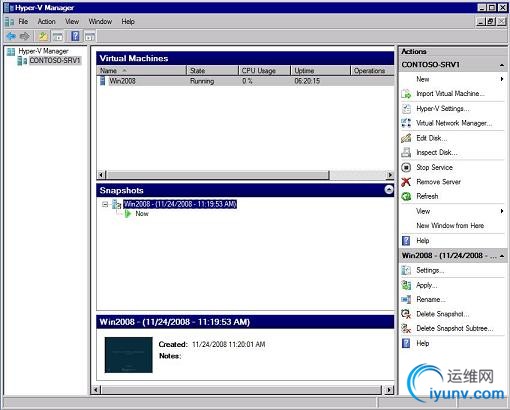The width and height of the screenshot is (510, 410).
Task: Click New Window from Here action
Action: pos(450,226)
